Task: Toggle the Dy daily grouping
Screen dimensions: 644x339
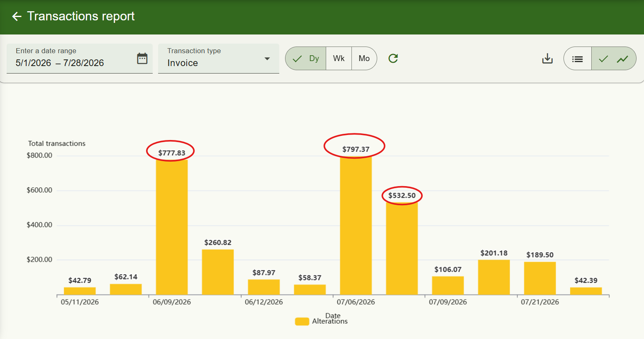Action: [306, 59]
